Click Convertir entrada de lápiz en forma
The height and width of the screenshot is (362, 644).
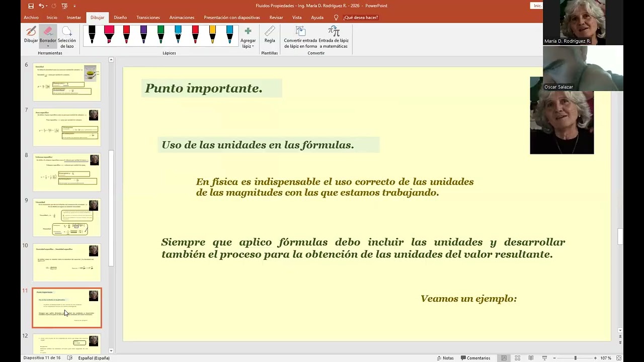pyautogui.click(x=300, y=38)
